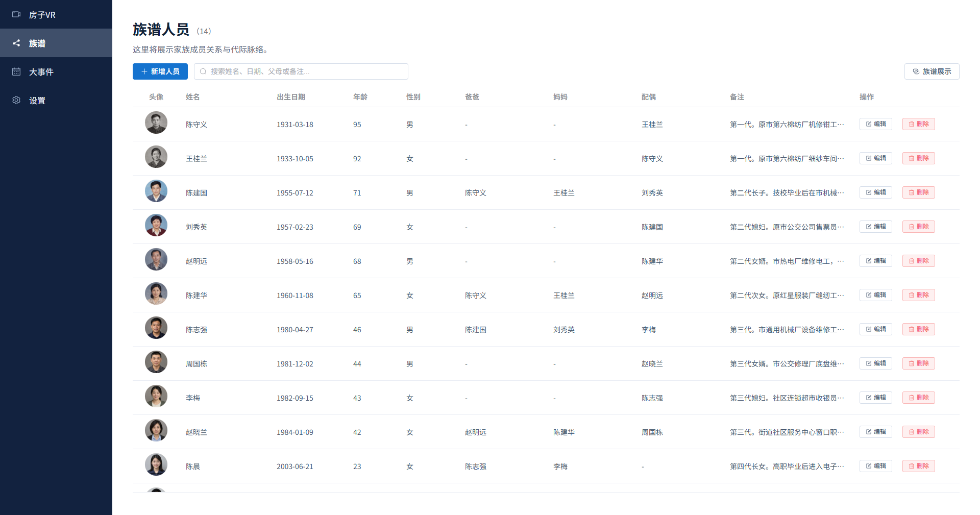Edit 陈建国's entry
Screen dimensions: 980x515
[x=876, y=192]
